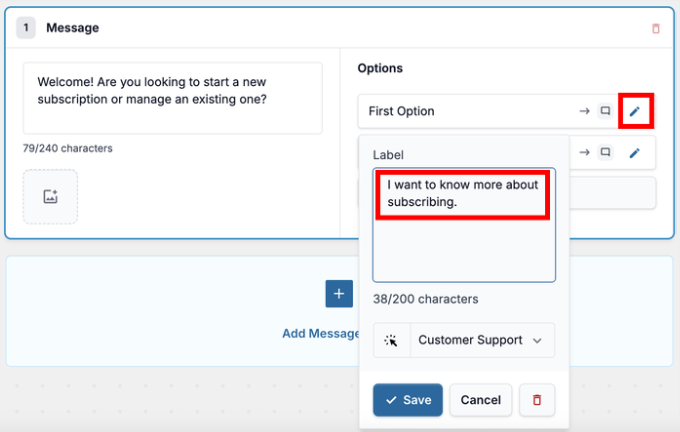Click the pencil edit icon for First Option
This screenshot has width=680, height=432.
(634, 111)
